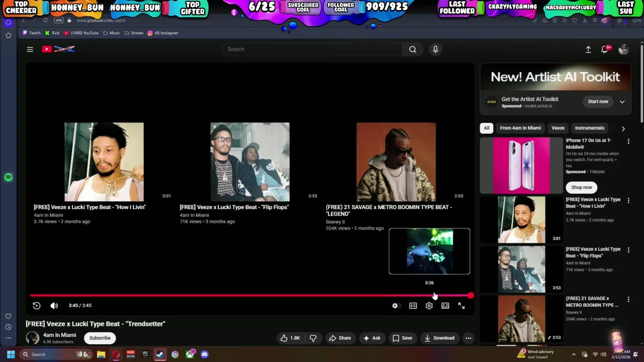Viewport: 644px width, 362px height.
Task: Open options for sidebar 21 SAVAGE video
Action: pyautogui.click(x=628, y=299)
